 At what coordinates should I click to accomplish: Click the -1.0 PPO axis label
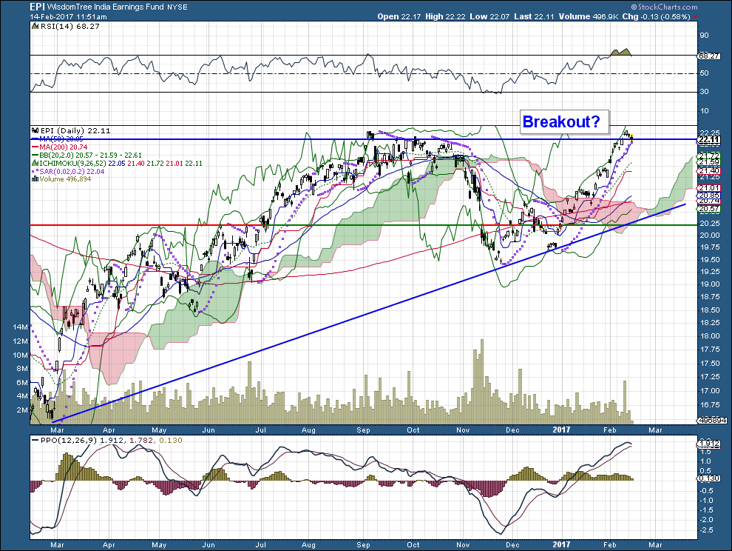click(x=706, y=500)
